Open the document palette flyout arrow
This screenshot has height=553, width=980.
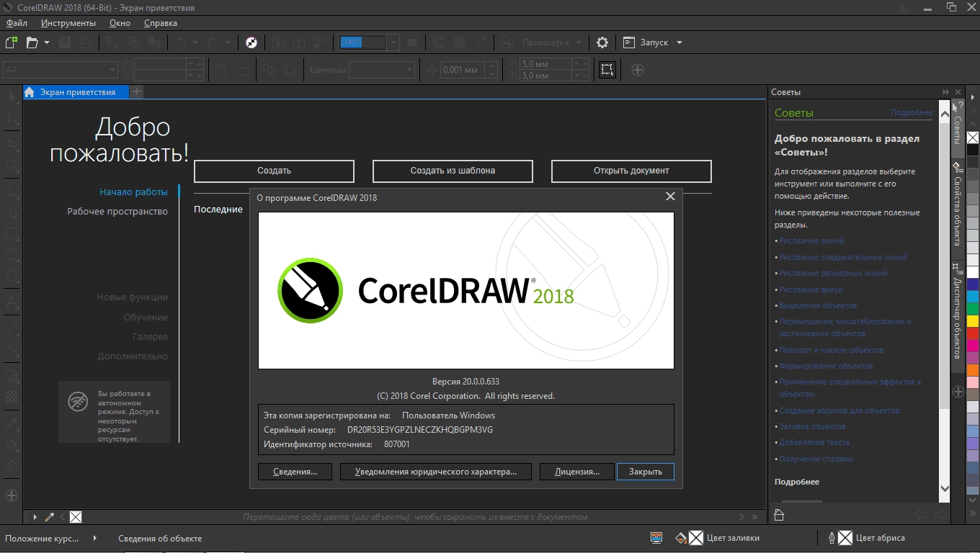[x=35, y=517]
